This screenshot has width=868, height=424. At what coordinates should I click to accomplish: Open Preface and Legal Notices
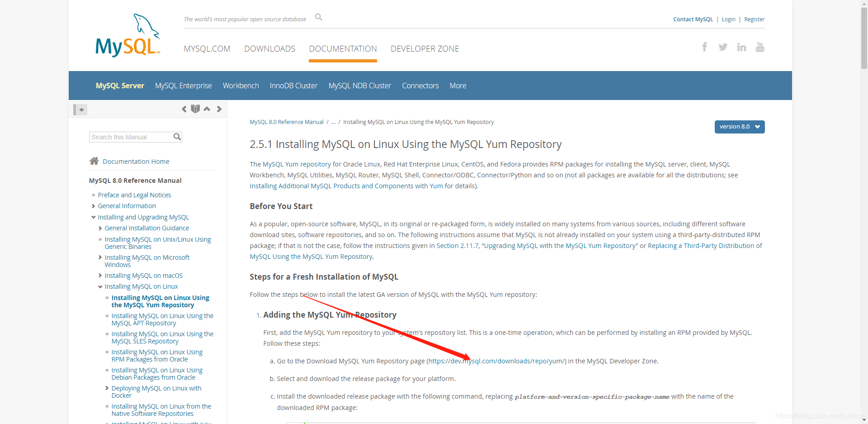pyautogui.click(x=135, y=195)
